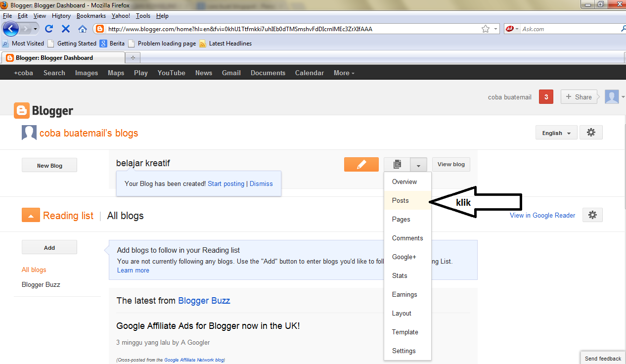The image size is (626, 364).
Task: Open the Most Visited bookmark folder
Action: [x=23, y=44]
